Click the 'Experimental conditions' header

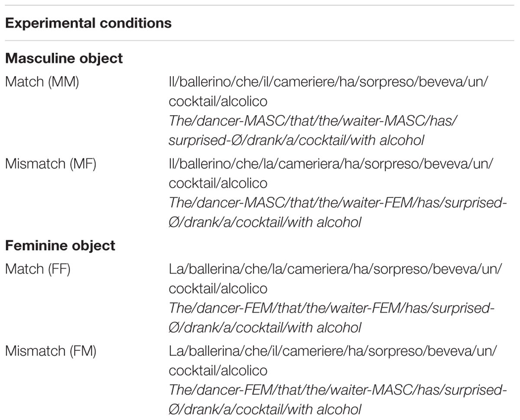click(88, 23)
